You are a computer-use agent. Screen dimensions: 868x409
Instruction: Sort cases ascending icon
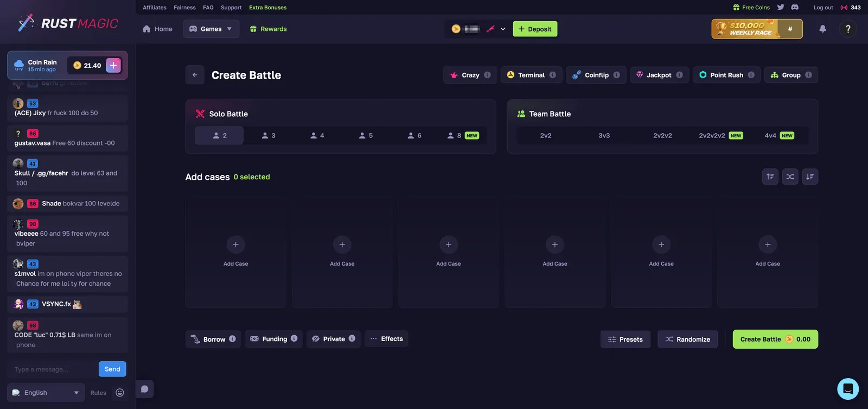click(770, 177)
